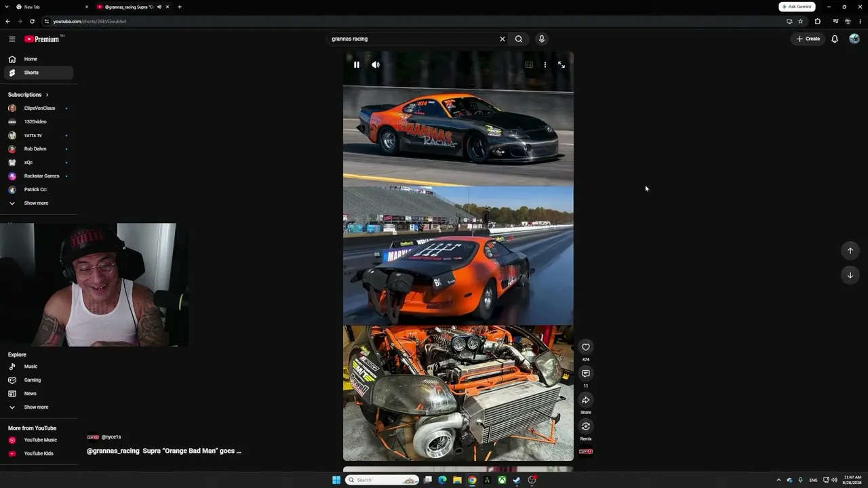Click the Create button

[808, 39]
